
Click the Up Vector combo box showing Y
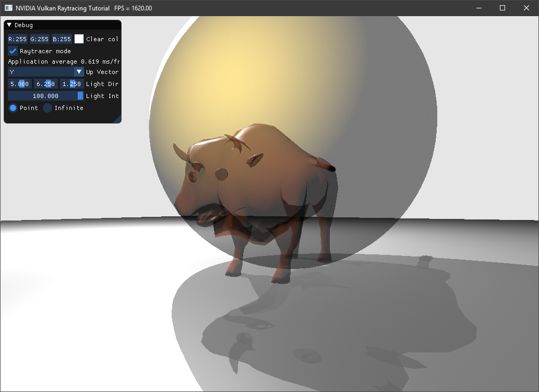41,72
